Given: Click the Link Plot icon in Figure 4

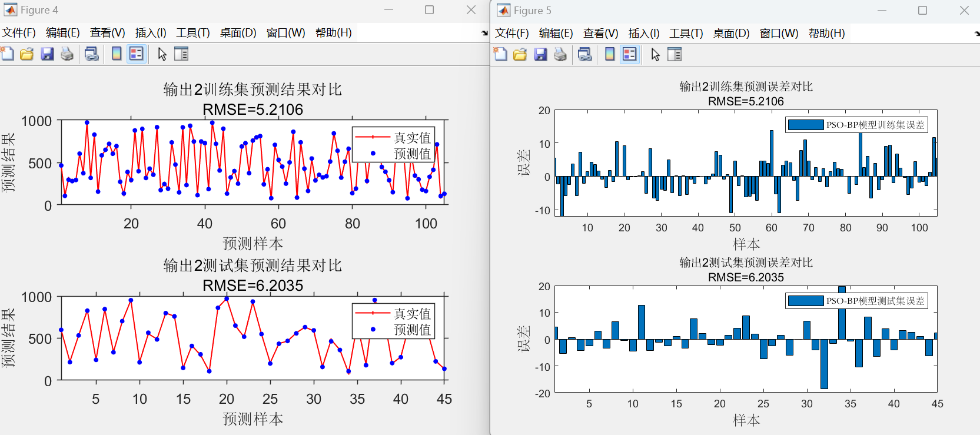Looking at the screenshot, I should tap(91, 54).
